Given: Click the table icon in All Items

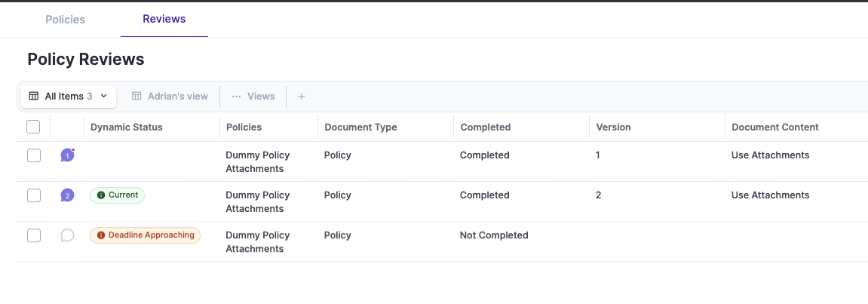Looking at the screenshot, I should pos(34,97).
